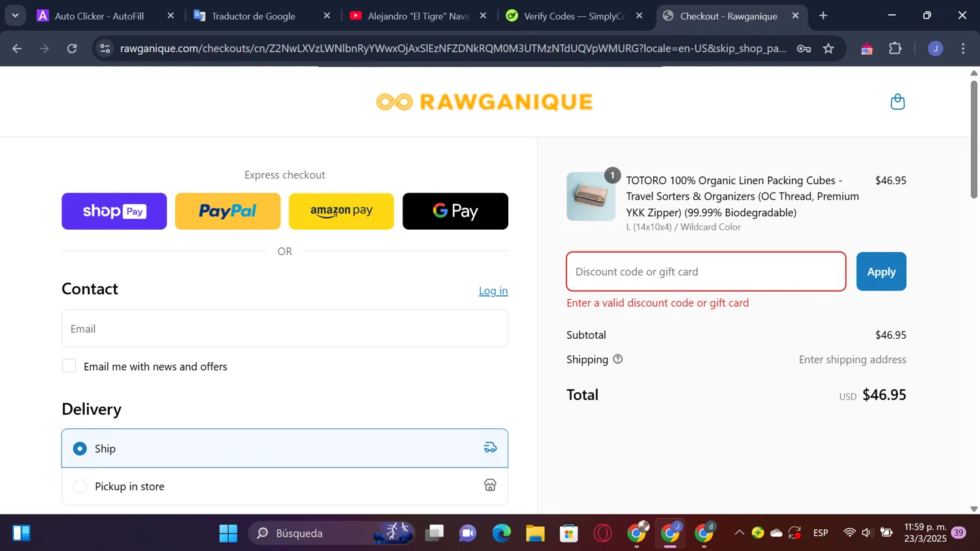Click the Windows taskbar search box
This screenshot has height=551, width=980.
pos(331,533)
